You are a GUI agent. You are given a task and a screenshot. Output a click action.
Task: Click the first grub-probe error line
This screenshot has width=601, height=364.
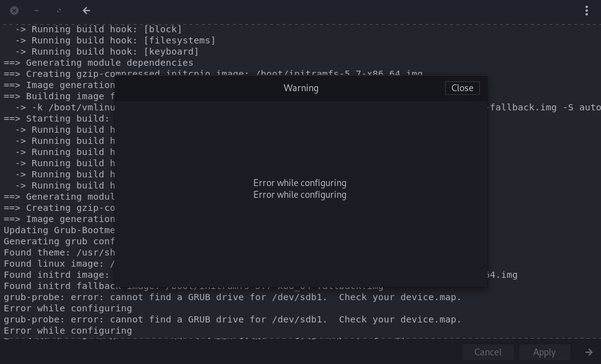coord(232,297)
